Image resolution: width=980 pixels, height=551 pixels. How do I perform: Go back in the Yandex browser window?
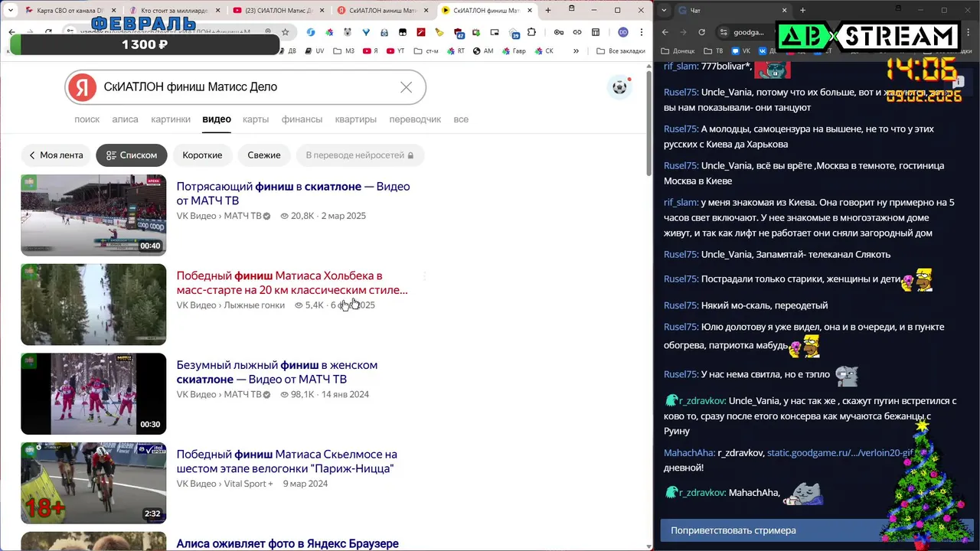(x=12, y=32)
